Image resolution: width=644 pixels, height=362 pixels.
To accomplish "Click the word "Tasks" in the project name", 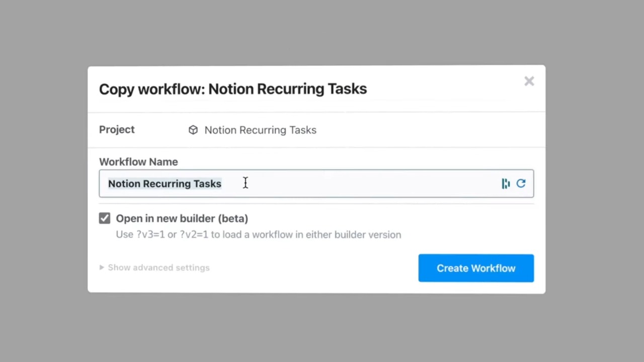I will click(303, 130).
